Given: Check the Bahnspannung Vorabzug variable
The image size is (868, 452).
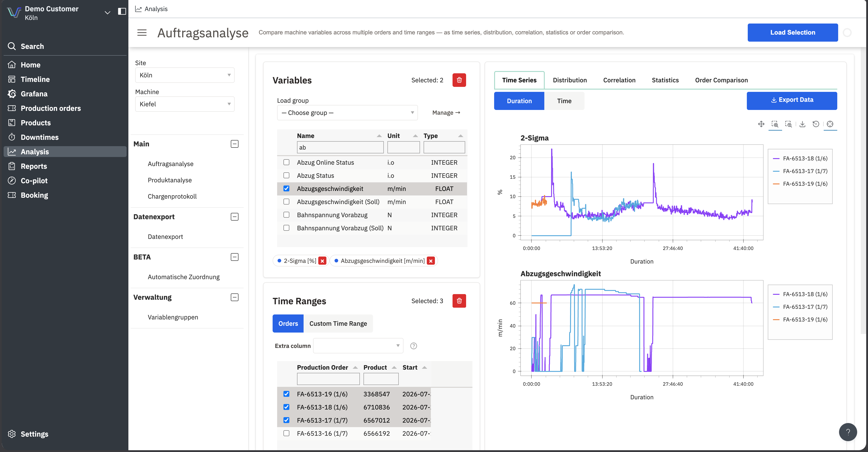Looking at the screenshot, I should pos(286,215).
